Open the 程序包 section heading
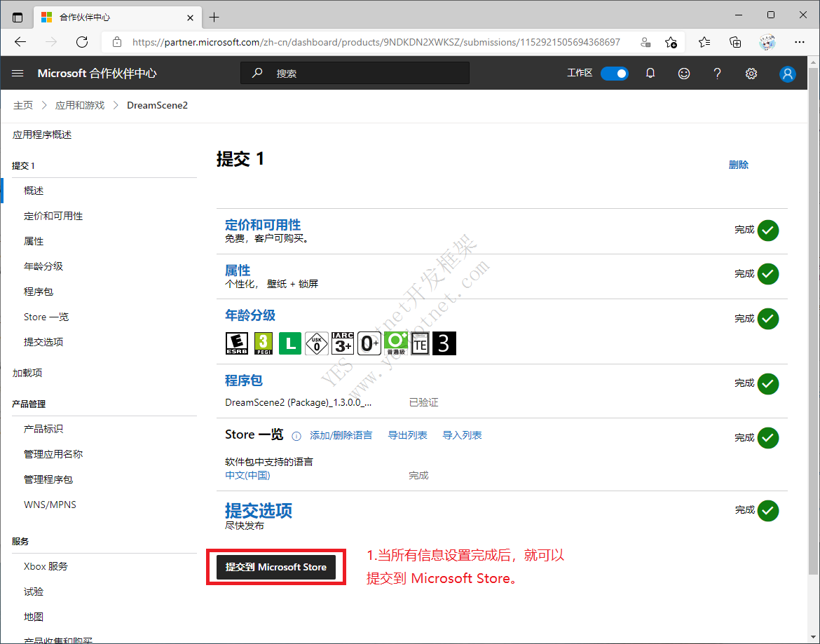 tap(244, 380)
